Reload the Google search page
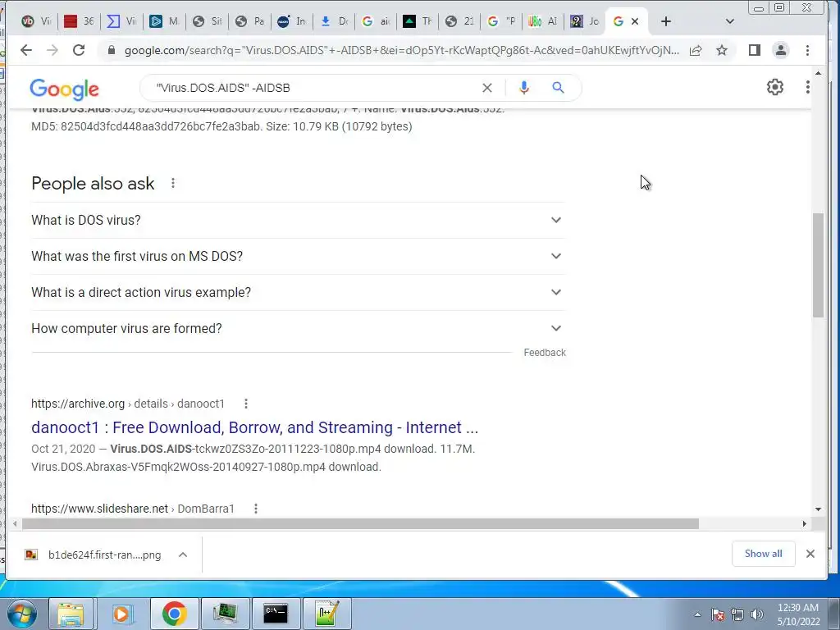This screenshot has height=630, width=840. (79, 50)
